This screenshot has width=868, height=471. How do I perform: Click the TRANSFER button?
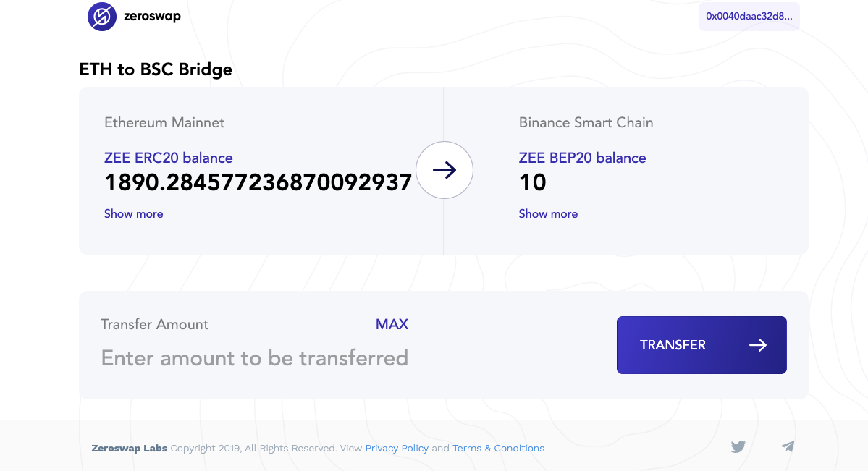pyautogui.click(x=701, y=345)
